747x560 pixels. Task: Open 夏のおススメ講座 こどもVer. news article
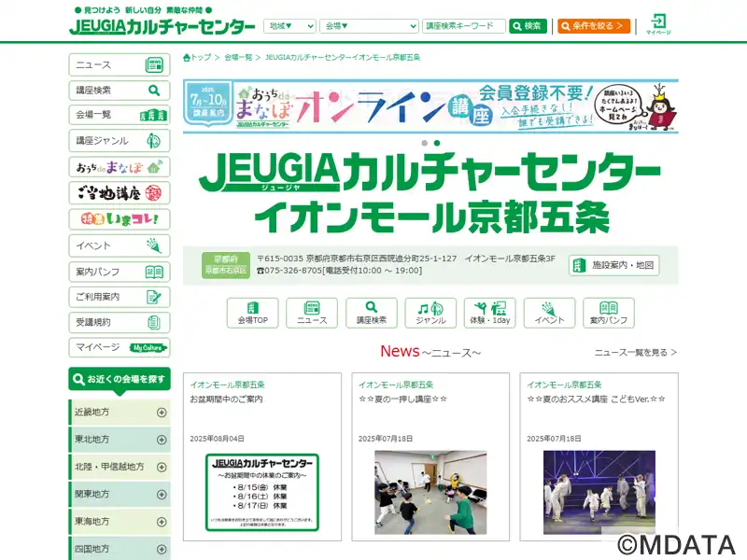click(596, 399)
